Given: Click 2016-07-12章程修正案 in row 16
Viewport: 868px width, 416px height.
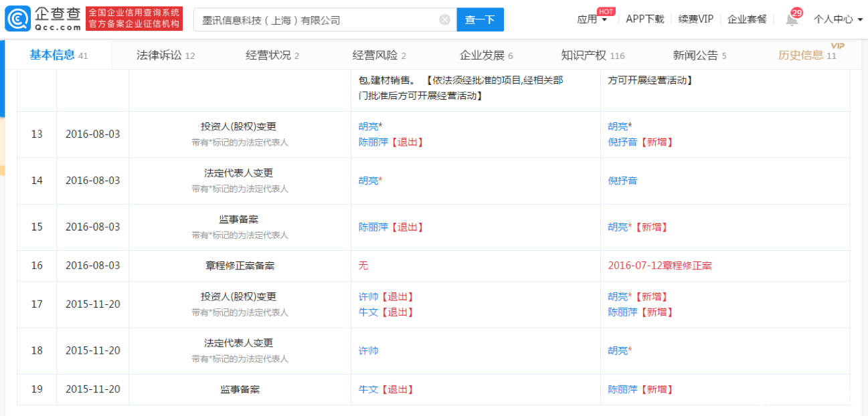Looking at the screenshot, I should pos(660,266).
